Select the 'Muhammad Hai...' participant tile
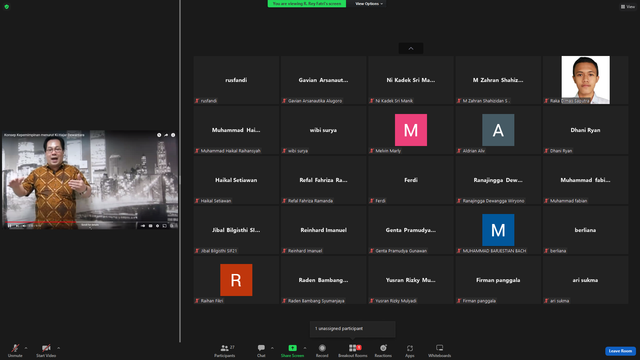The width and height of the screenshot is (640, 360). click(x=236, y=130)
